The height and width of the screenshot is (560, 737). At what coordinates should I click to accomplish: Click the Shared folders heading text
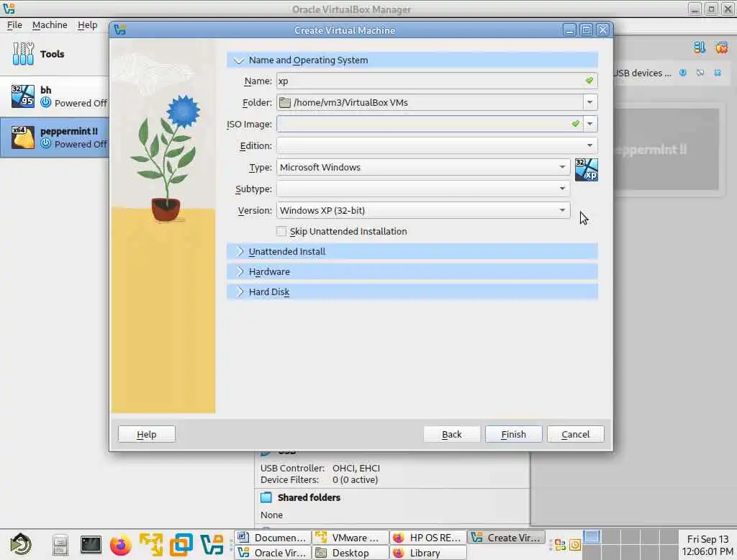pos(309,497)
